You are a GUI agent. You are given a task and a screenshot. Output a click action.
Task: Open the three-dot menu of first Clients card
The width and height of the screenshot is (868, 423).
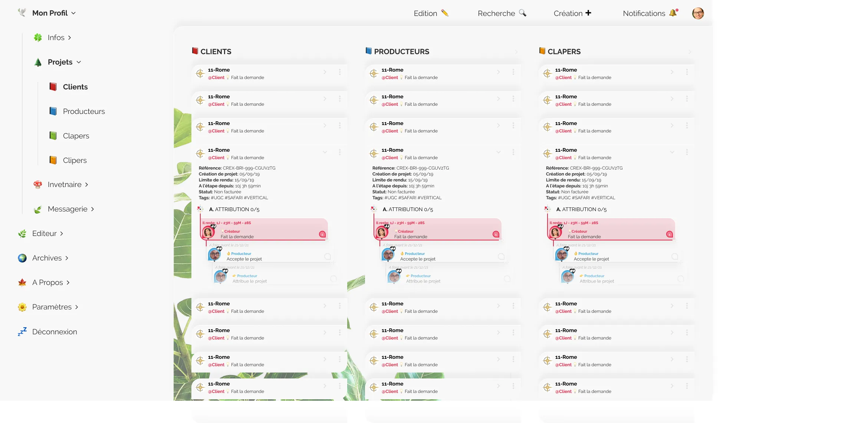pyautogui.click(x=340, y=72)
